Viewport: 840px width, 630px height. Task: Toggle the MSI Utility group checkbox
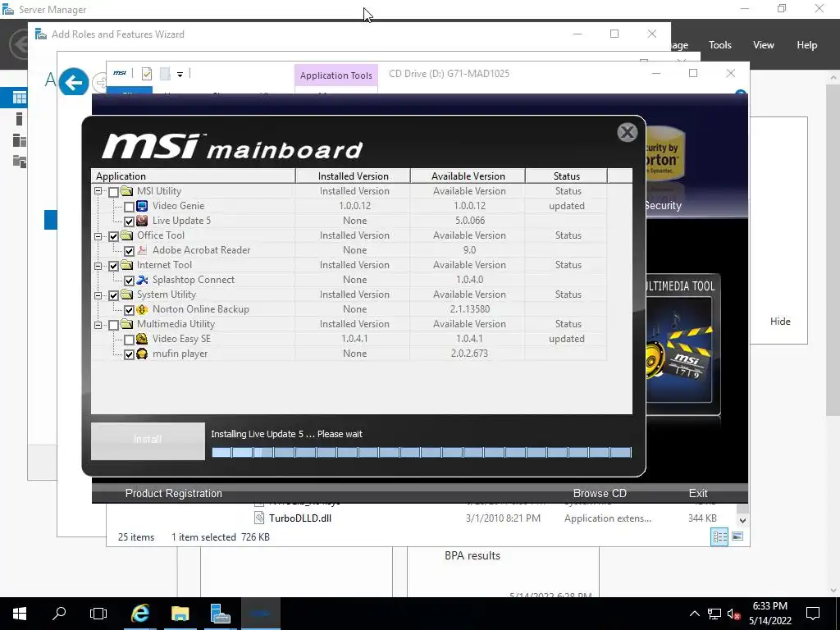[113, 192]
